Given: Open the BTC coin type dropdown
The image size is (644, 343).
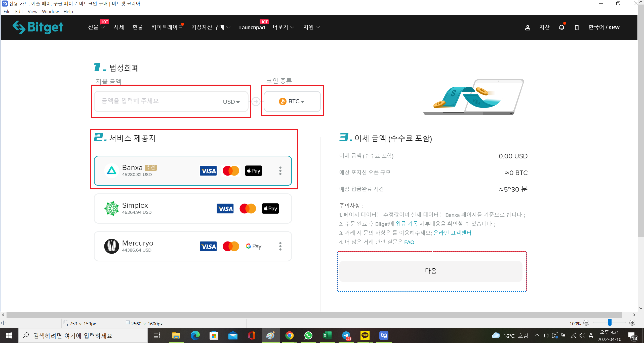Looking at the screenshot, I should pos(292,101).
